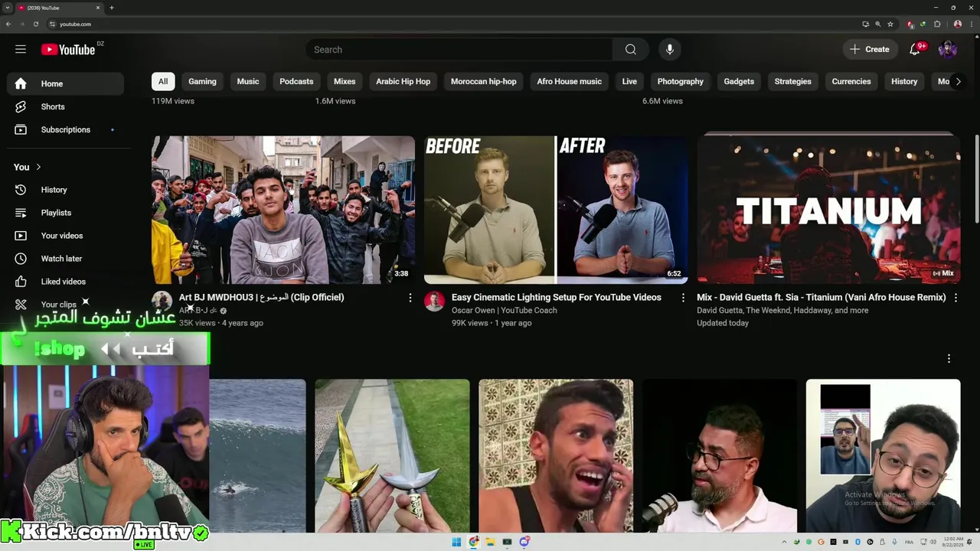Open File Explorer from the taskbar
The width and height of the screenshot is (980, 551).
(490, 542)
